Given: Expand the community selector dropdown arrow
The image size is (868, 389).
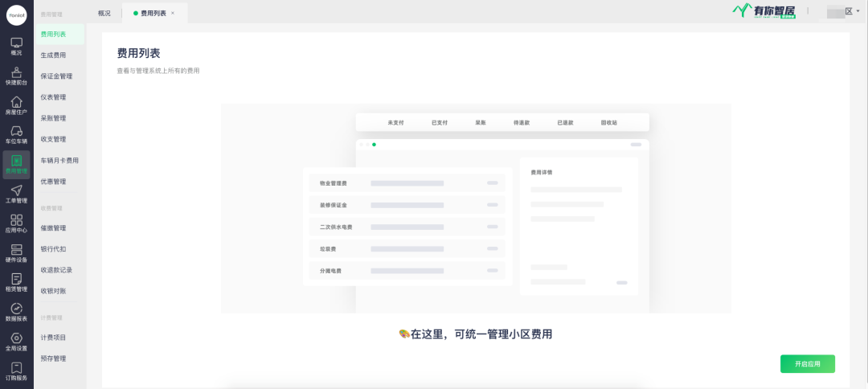Looking at the screenshot, I should (x=857, y=11).
